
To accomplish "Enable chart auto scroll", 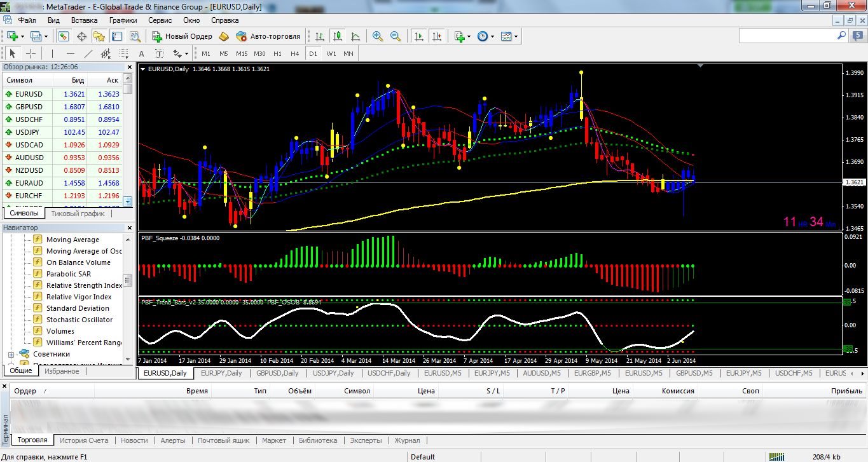I will pyautogui.click(x=418, y=36).
